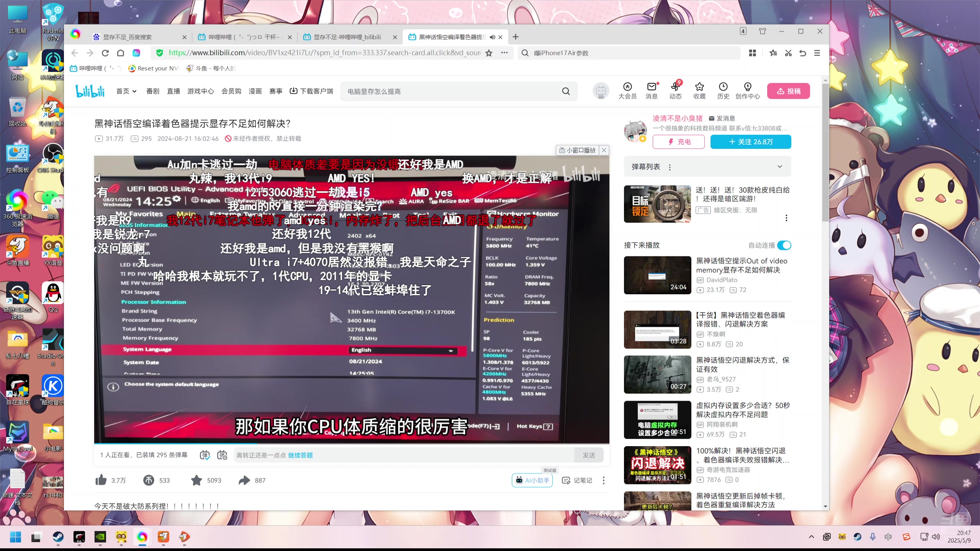Open the 动态 feed icon
Image resolution: width=980 pixels, height=551 pixels.
pos(675,91)
